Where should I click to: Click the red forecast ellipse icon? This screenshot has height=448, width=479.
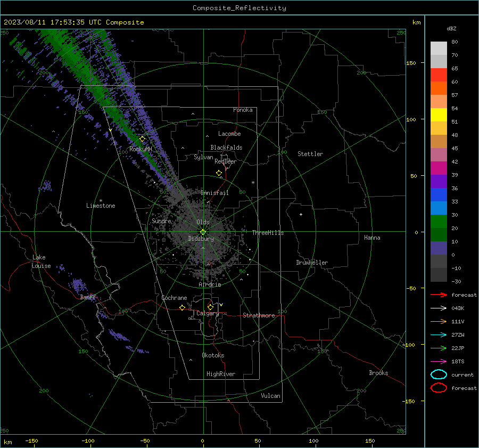[439, 388]
